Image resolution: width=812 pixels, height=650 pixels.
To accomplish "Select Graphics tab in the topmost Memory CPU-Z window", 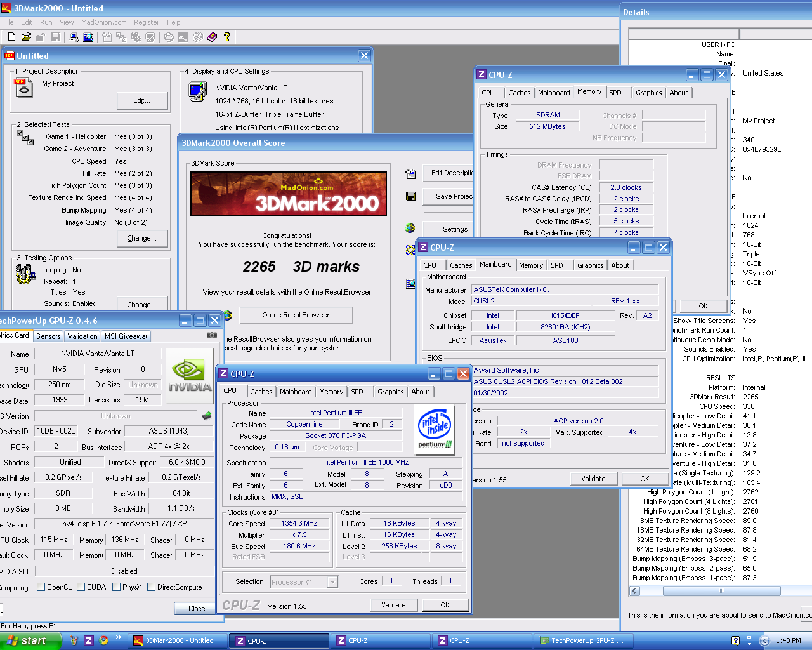I will tap(649, 93).
